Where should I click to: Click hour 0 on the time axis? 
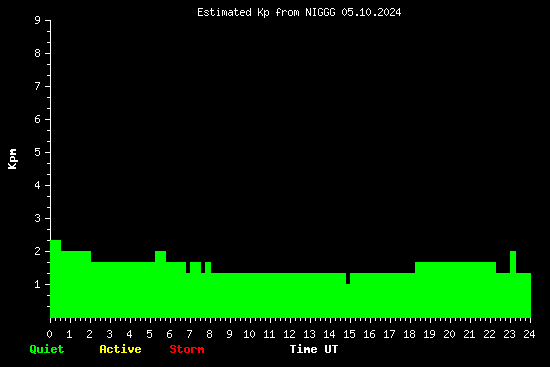(49, 334)
